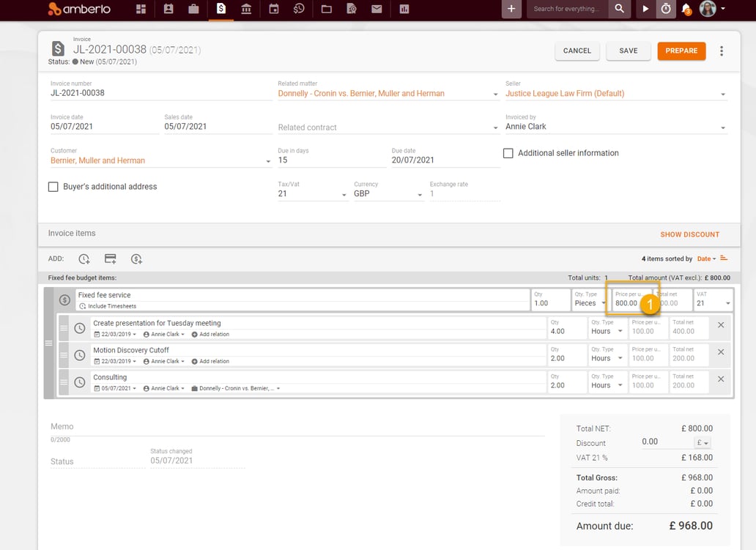The image size is (756, 550).
Task: Add expense card-plus icon in ADD row
Action: [x=111, y=259]
